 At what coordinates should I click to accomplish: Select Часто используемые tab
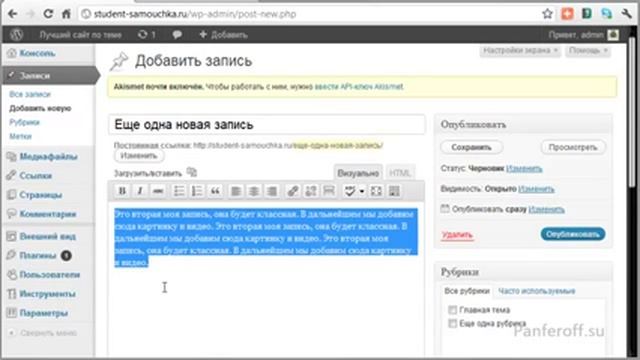click(536, 291)
